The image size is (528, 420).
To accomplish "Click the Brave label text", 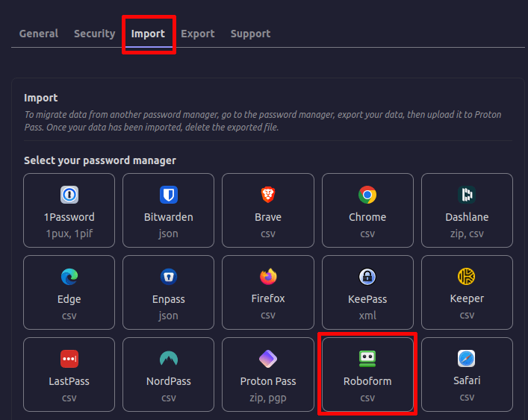I will [x=268, y=217].
